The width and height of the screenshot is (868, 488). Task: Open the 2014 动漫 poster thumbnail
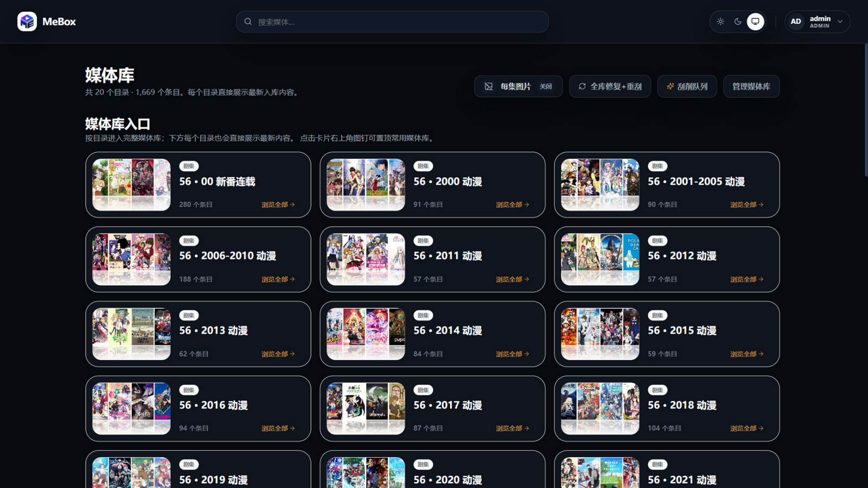[366, 334]
